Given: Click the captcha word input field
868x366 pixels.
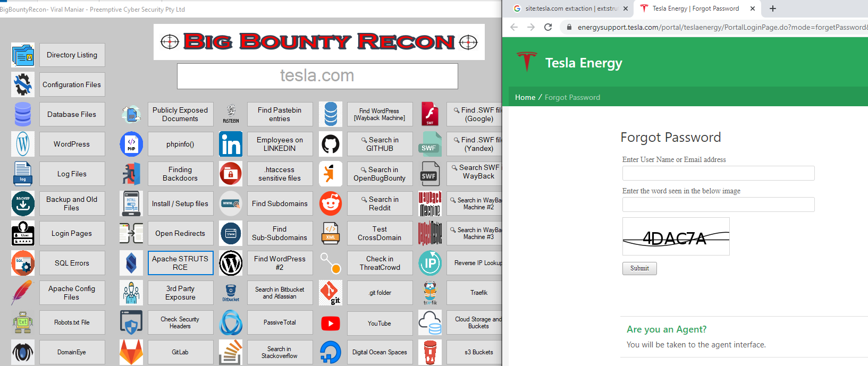Looking at the screenshot, I should coord(718,205).
